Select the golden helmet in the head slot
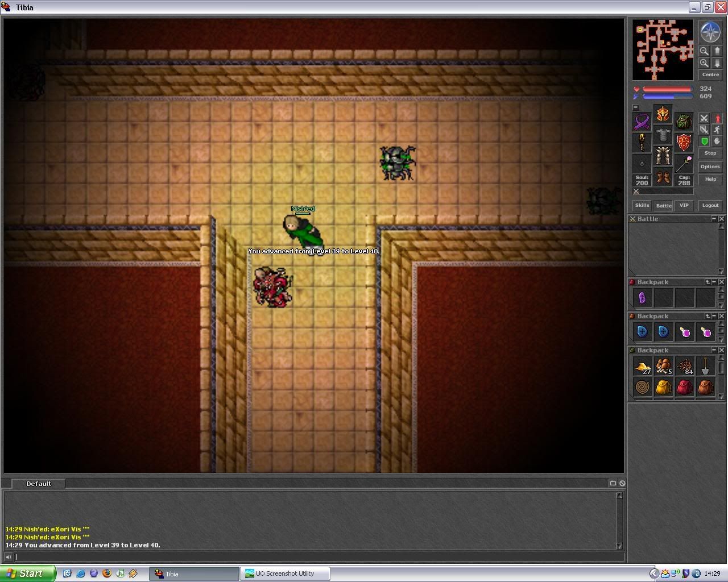The width and height of the screenshot is (728, 582). [663, 114]
